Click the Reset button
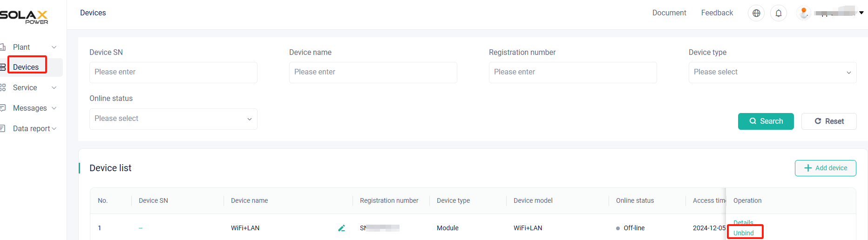Screen dimensions: 868x240 coord(829,121)
